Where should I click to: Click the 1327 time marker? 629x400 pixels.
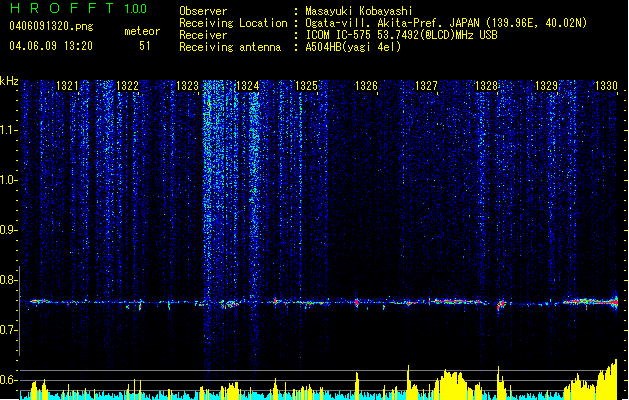point(426,85)
